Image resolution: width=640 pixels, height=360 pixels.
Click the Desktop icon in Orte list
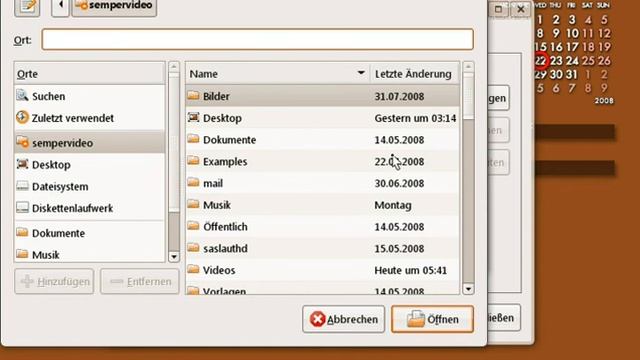[22, 164]
